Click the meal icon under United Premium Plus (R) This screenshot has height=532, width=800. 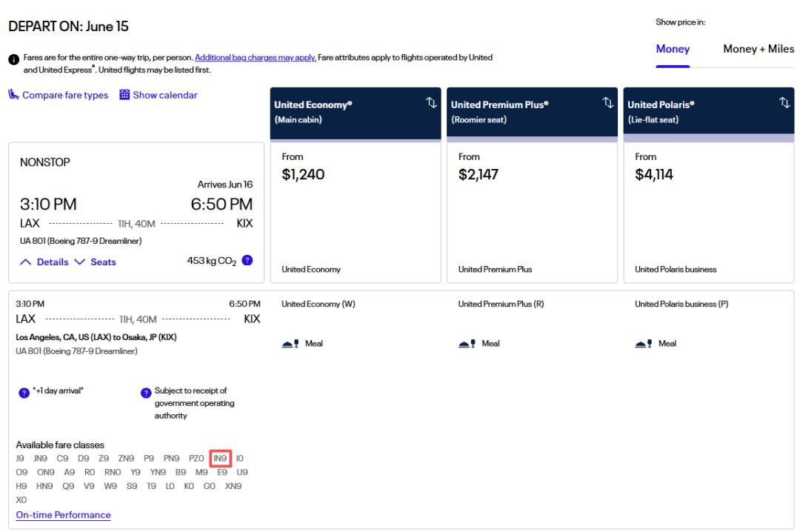coord(467,344)
